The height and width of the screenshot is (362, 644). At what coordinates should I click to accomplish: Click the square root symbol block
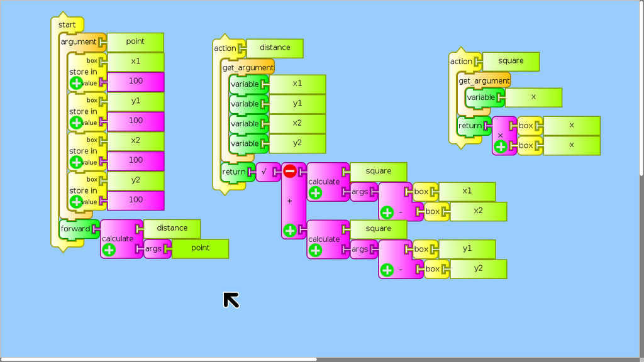[264, 171]
